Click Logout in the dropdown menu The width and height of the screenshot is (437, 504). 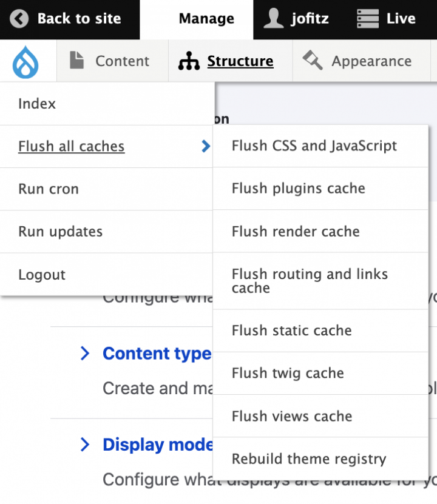(41, 275)
